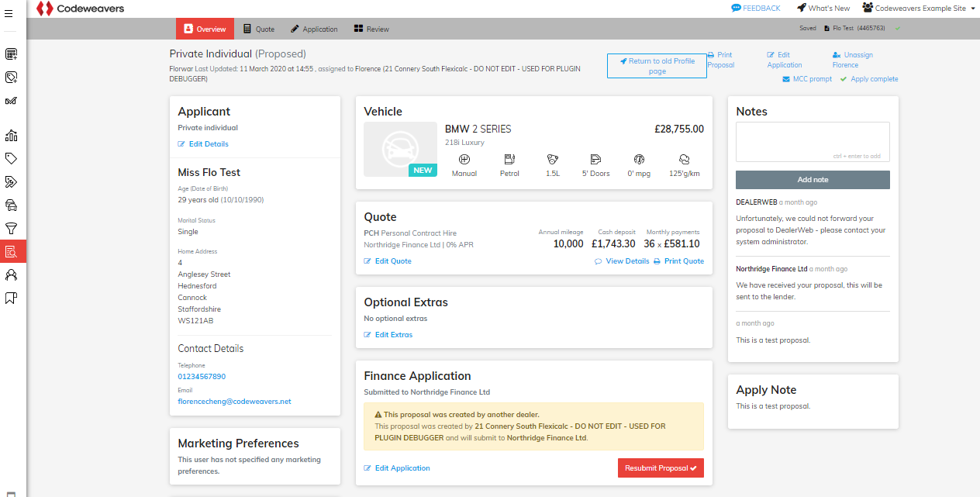
Task: Click the £28,755.00 vehicle price
Action: (x=679, y=129)
